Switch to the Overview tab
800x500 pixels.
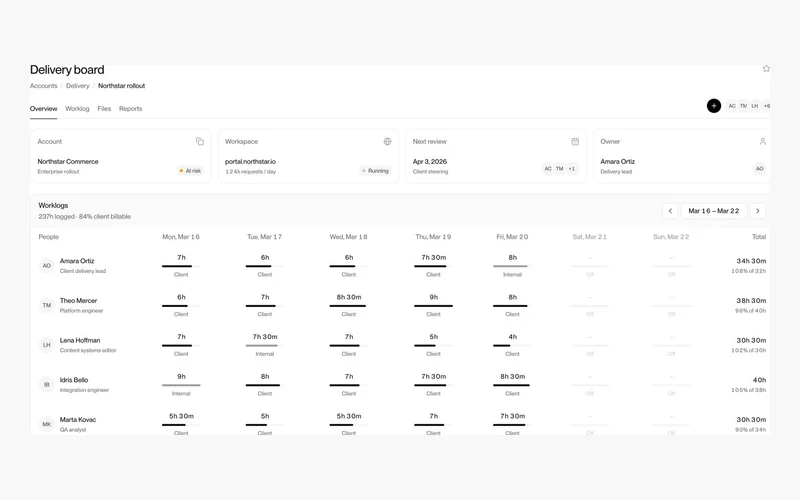point(43,109)
